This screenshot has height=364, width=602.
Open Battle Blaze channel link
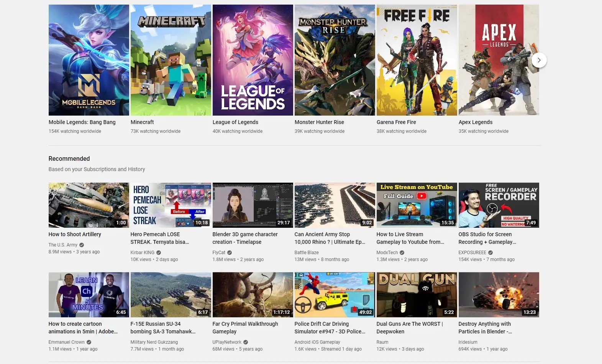[307, 253]
